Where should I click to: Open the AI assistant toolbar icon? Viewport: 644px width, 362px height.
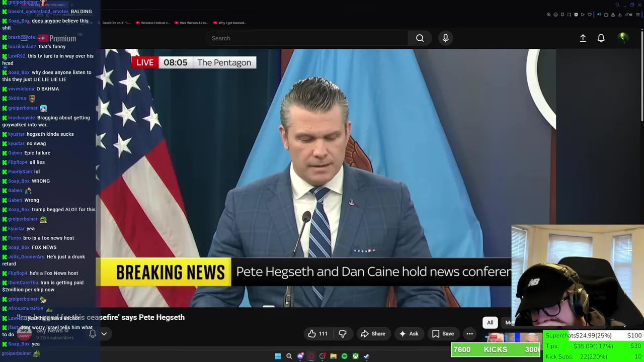(x=629, y=15)
